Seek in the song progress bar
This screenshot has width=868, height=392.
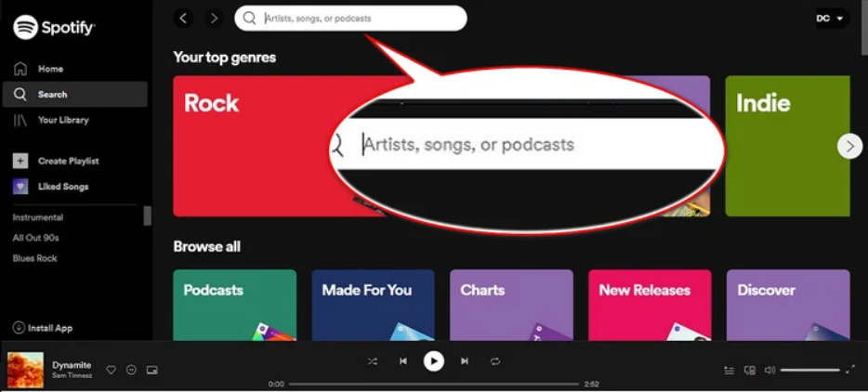[434, 384]
